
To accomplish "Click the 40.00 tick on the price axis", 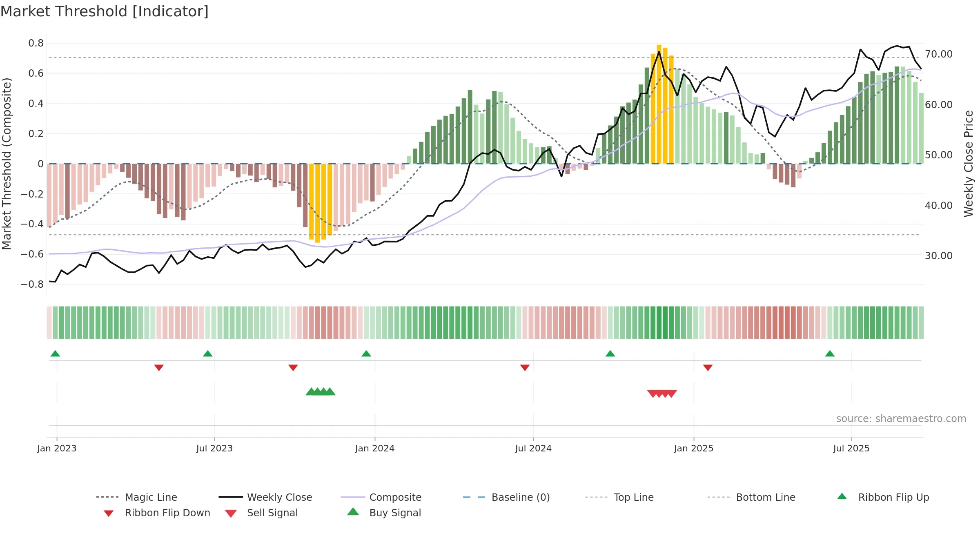I will point(939,205).
